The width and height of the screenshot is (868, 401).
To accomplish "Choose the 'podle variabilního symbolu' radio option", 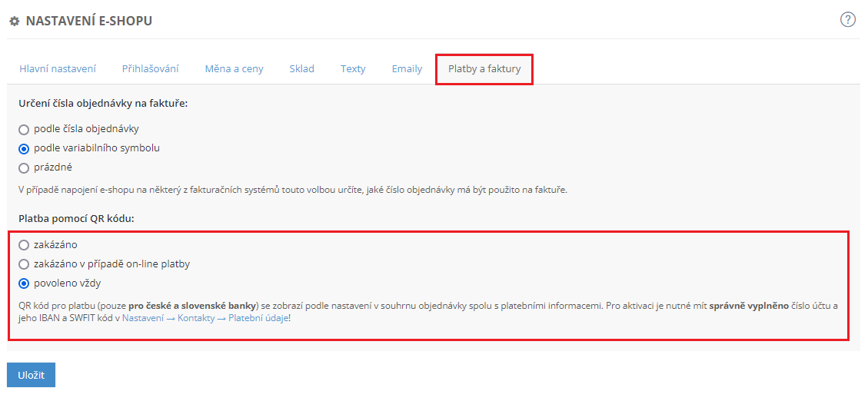I will pos(24,148).
